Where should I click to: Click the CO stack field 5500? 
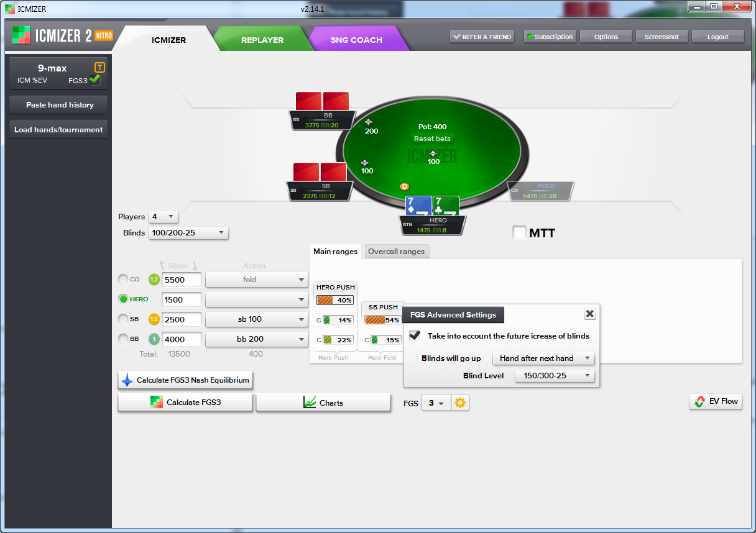pyautogui.click(x=182, y=280)
